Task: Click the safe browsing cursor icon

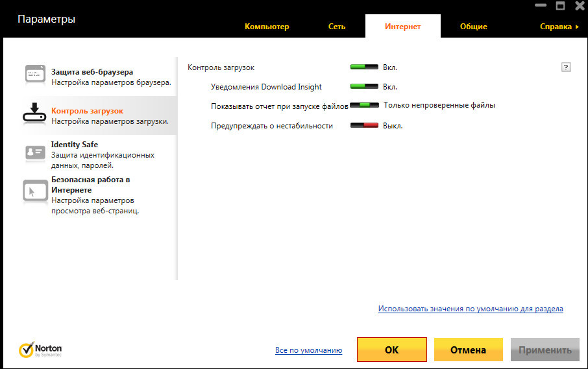Action: [x=36, y=191]
